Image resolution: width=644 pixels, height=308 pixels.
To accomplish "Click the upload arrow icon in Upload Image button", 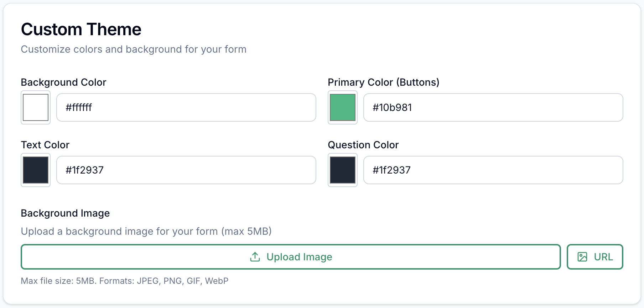I will pyautogui.click(x=255, y=256).
